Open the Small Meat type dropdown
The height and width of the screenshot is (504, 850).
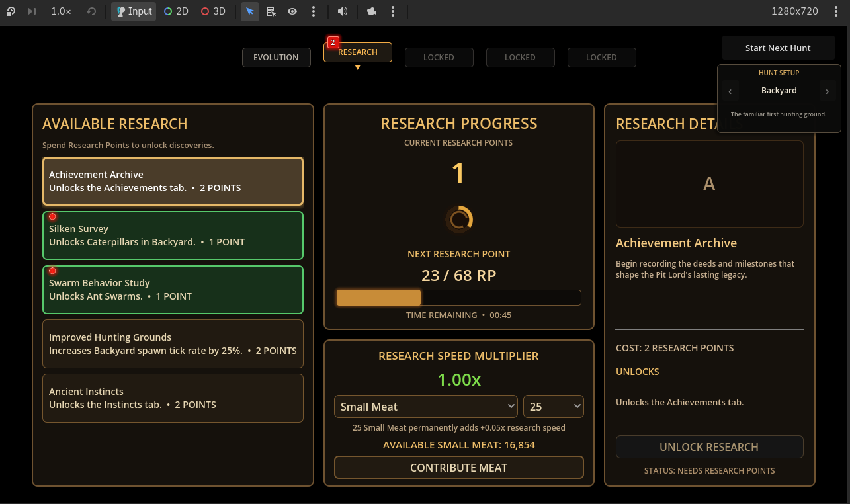click(x=426, y=407)
